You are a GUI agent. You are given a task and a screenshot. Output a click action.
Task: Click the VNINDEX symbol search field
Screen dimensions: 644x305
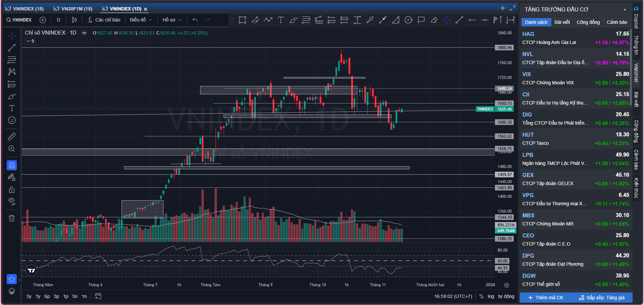(x=19, y=20)
